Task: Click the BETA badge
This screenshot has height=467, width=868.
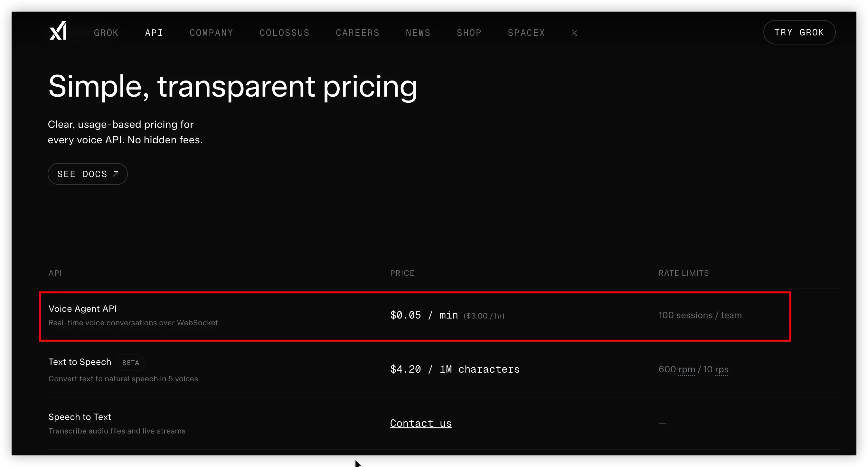Action: pos(130,362)
